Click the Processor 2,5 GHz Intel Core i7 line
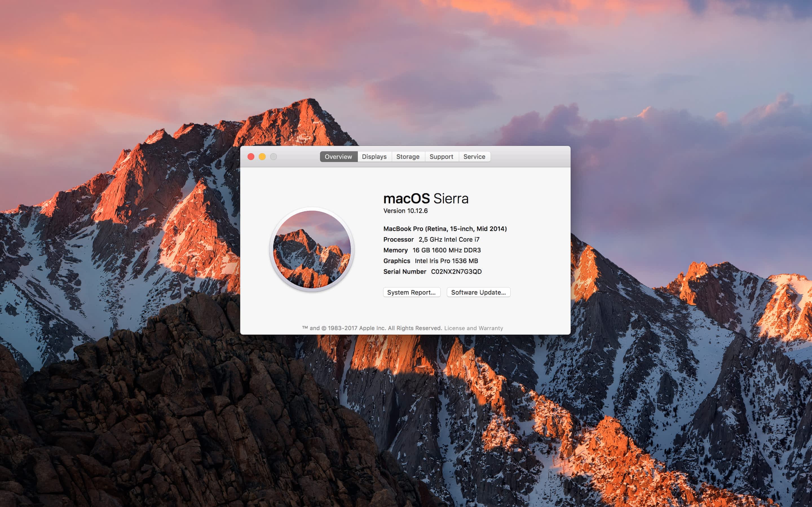 pos(431,239)
